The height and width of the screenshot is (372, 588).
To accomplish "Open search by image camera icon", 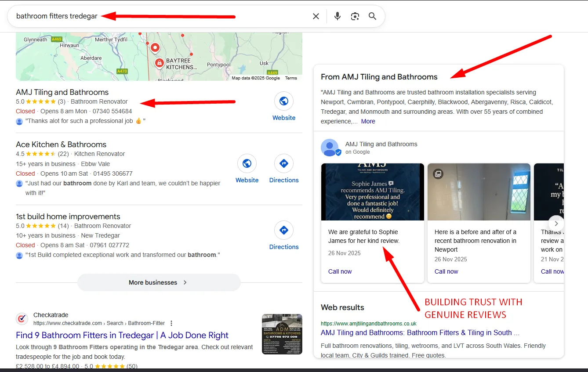I will click(355, 16).
